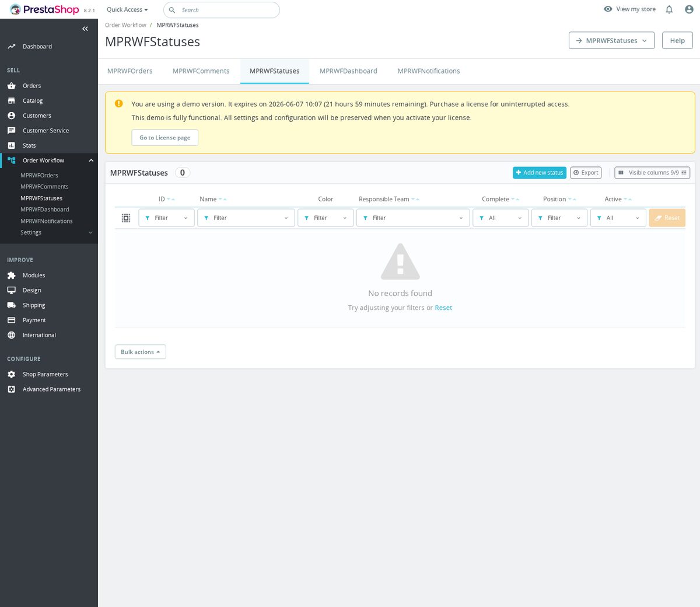Click the Stats chart icon

11,145
